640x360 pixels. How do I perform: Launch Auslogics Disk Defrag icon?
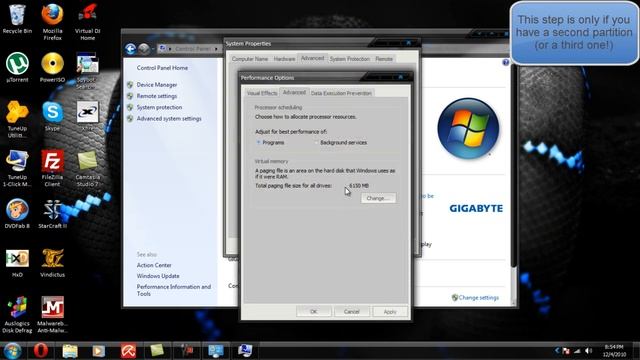[17, 314]
